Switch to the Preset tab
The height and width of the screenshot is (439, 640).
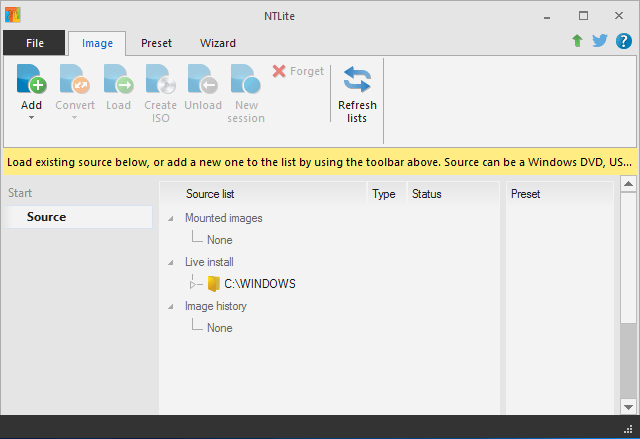click(x=156, y=43)
